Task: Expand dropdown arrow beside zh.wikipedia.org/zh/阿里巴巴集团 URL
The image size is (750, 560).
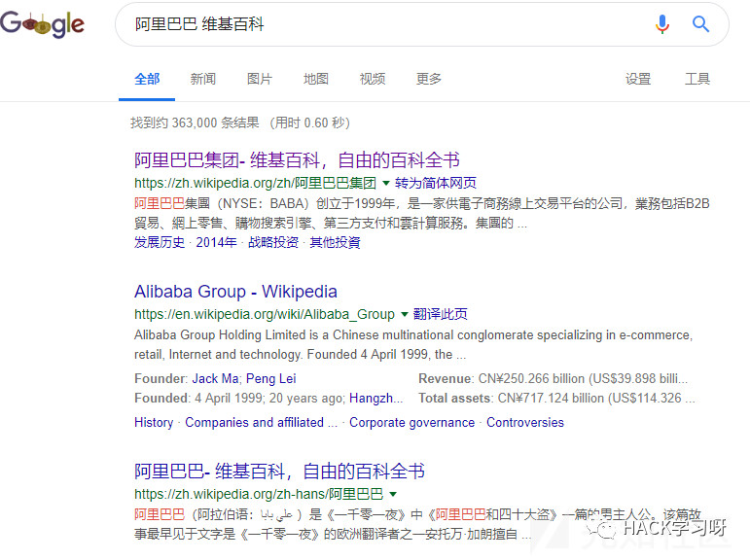Action: tap(386, 183)
